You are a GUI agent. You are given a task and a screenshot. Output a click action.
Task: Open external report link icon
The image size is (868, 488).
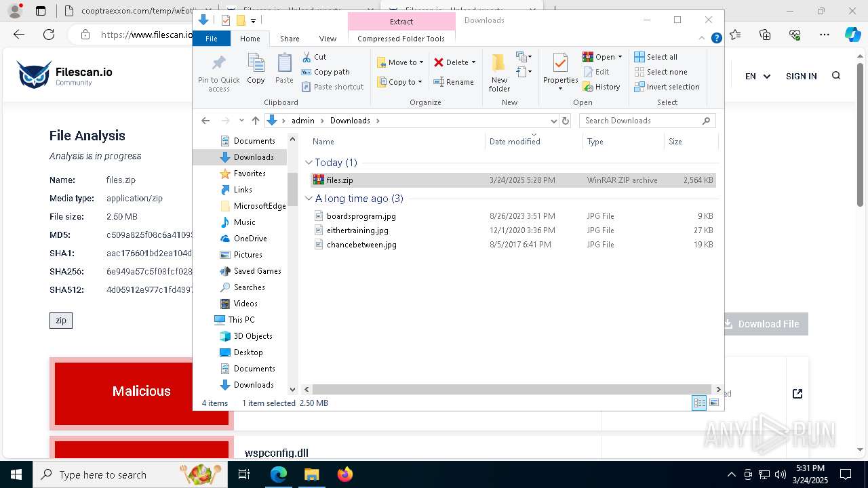tap(797, 394)
